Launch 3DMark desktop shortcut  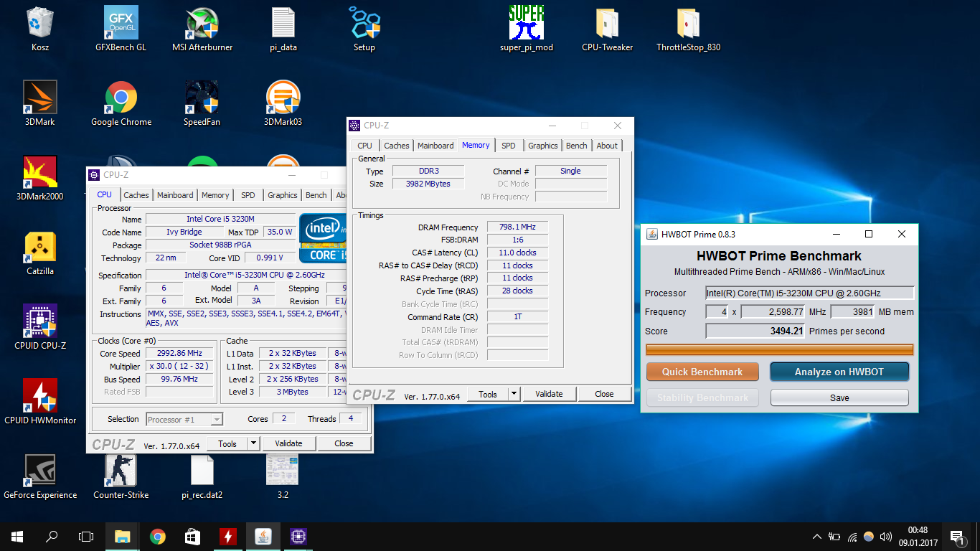(40, 103)
